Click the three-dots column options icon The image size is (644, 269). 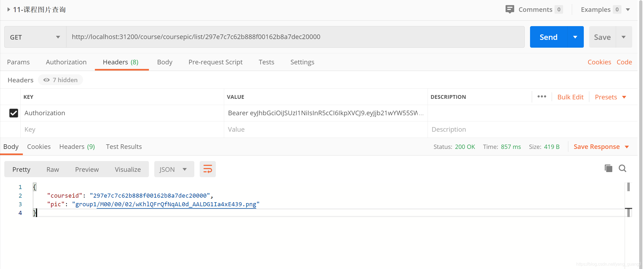(542, 97)
